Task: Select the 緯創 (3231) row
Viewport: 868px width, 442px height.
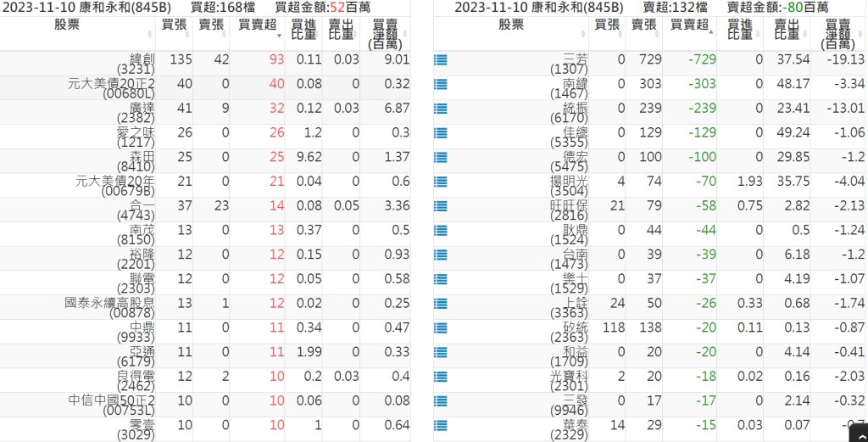Action: (x=205, y=64)
